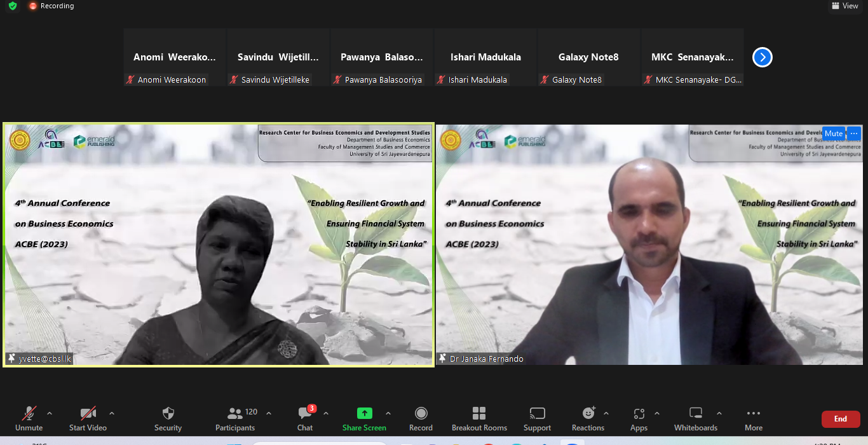Select the Ishari Madukala participant tile
Viewport: 868px width, 445px height.
[485, 57]
